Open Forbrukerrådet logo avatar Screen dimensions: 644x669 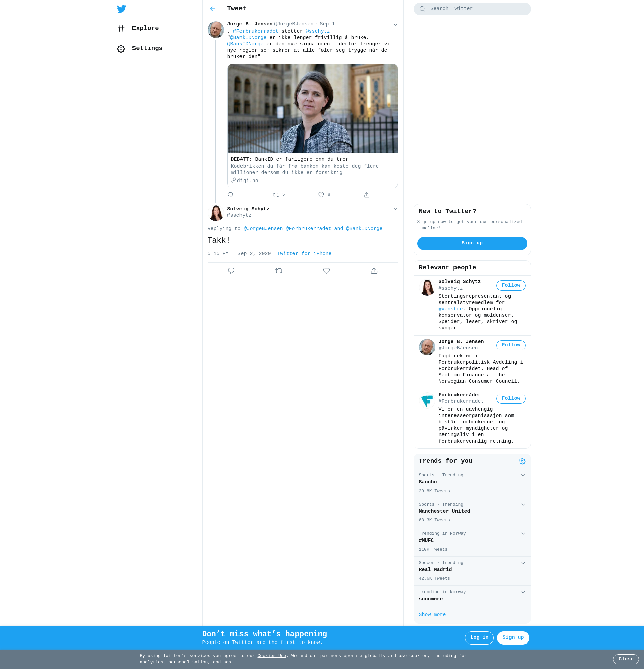(x=427, y=400)
